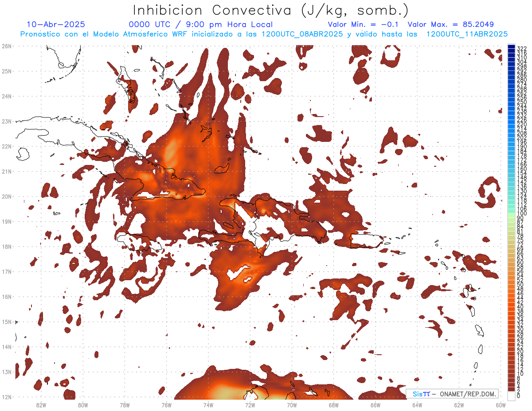Click the colorbar value '202'

[x=522, y=137]
